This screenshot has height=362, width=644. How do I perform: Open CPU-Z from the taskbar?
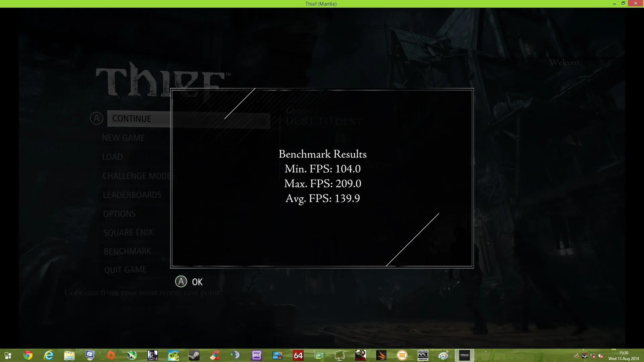point(257,355)
